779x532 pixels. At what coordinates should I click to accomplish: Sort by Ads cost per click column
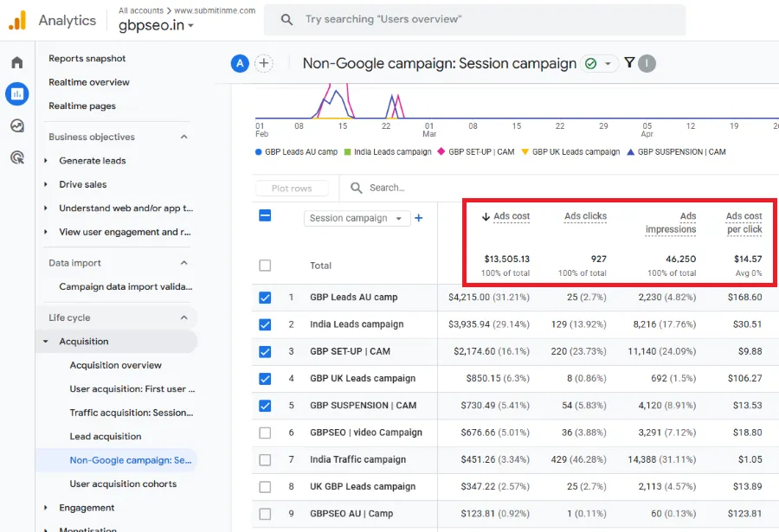[x=744, y=222]
